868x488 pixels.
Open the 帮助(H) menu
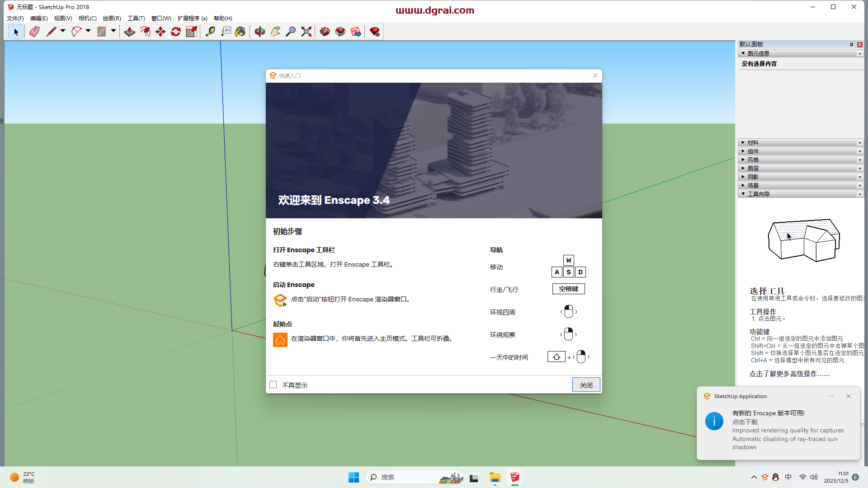(x=223, y=19)
